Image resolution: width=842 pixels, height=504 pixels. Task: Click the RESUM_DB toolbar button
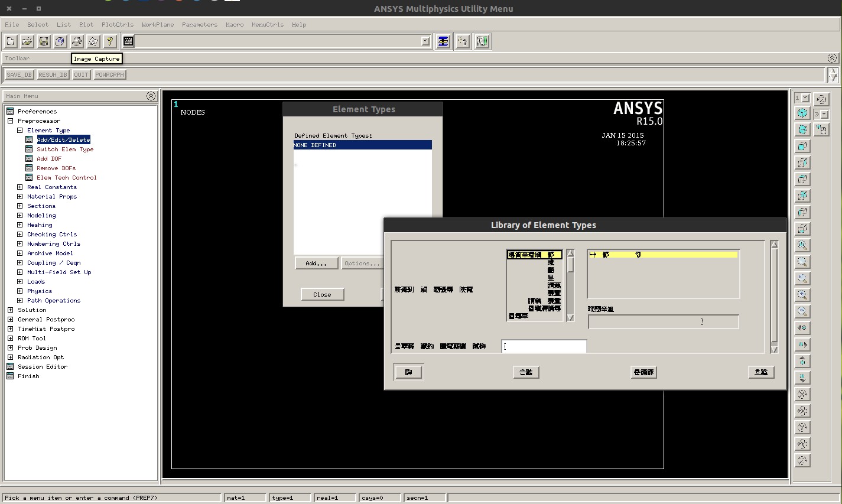click(x=53, y=74)
